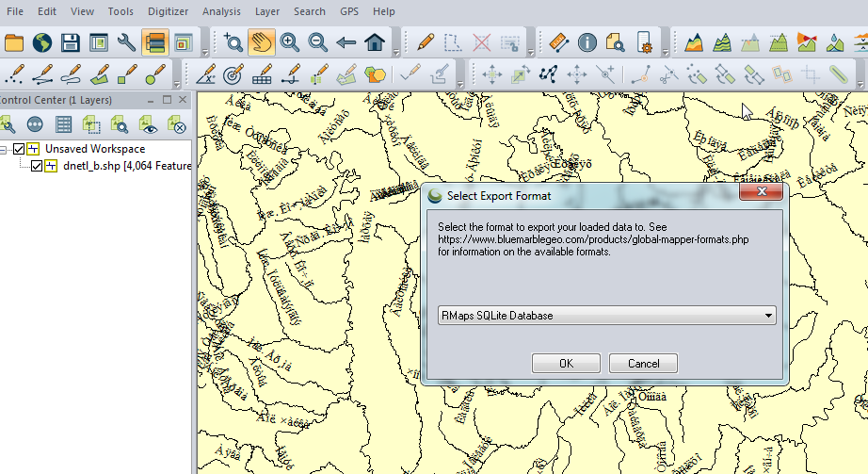Expand the create-feature toolbar overflow arrow
The width and height of the screenshot is (868, 474).
coord(177,84)
